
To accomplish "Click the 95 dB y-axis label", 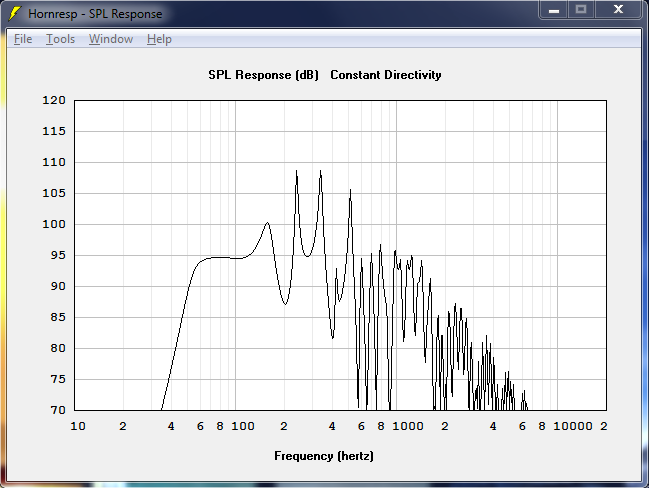I will click(58, 255).
